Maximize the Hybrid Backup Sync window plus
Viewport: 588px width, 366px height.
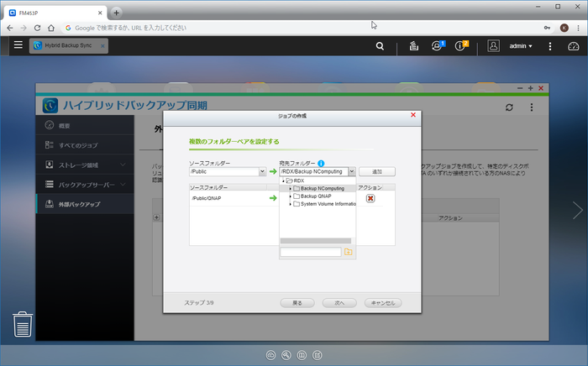530,88
